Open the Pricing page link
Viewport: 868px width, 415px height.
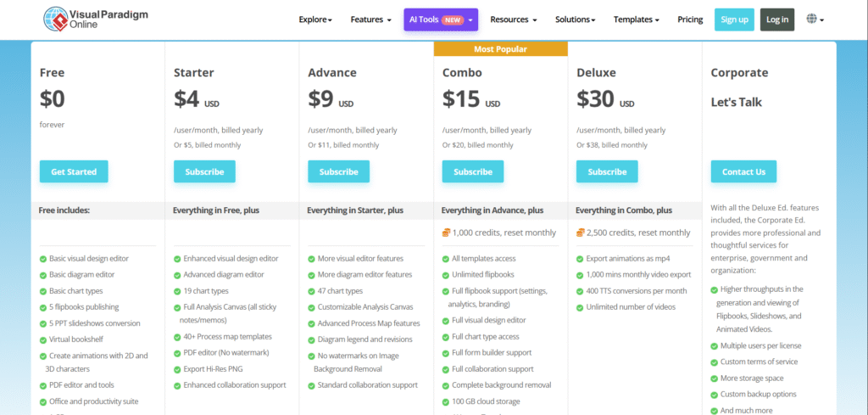point(690,20)
